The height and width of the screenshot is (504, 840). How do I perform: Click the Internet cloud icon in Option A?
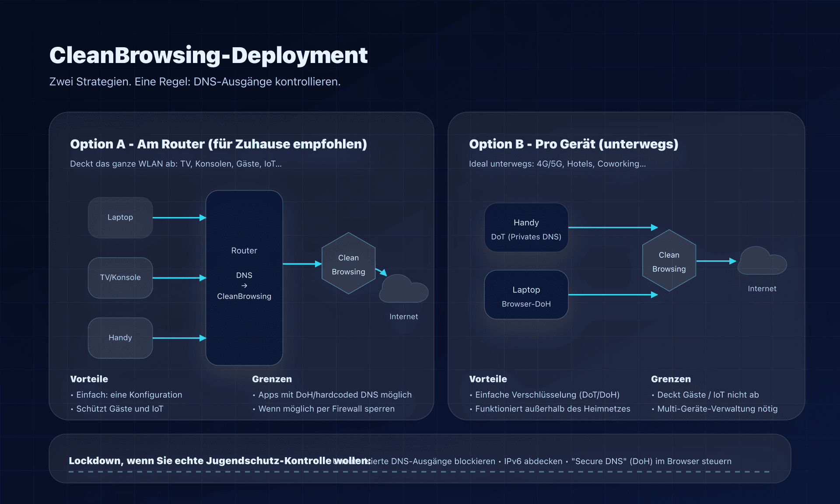tap(403, 290)
